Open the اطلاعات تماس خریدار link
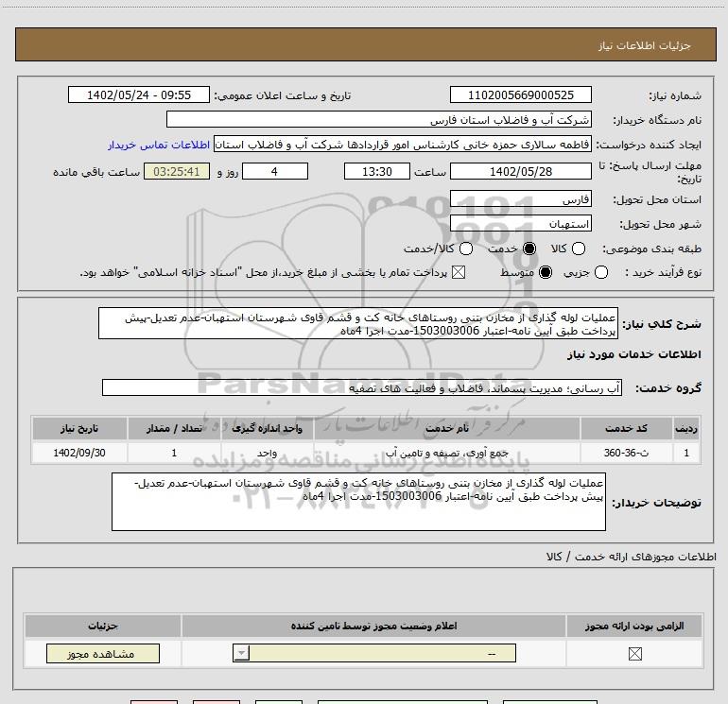 (159, 145)
